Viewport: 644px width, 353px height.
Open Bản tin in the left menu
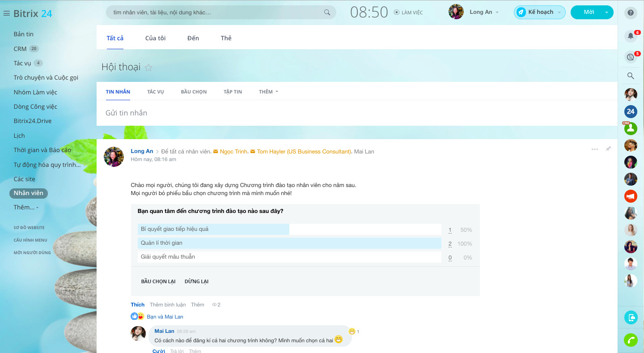point(24,34)
